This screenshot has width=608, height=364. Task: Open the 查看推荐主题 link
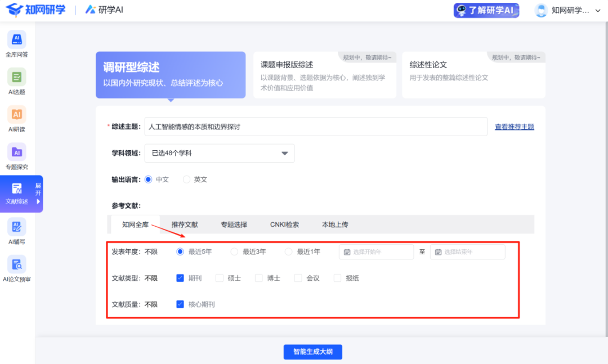coord(514,127)
